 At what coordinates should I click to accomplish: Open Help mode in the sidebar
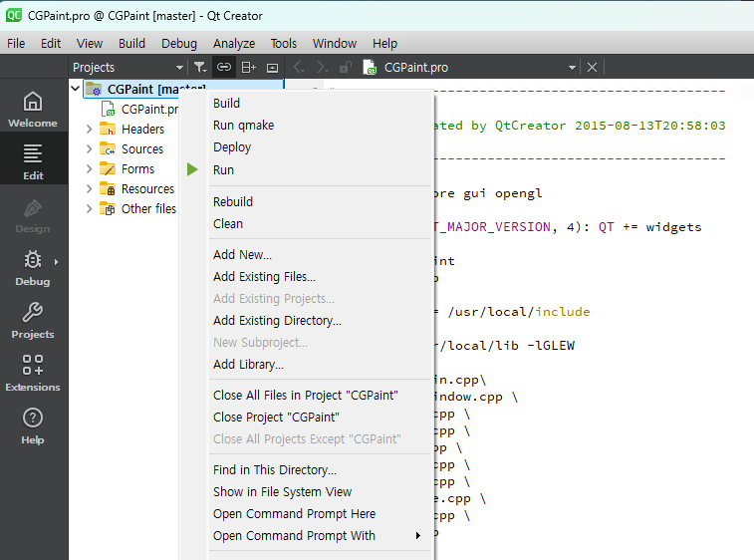(x=33, y=426)
